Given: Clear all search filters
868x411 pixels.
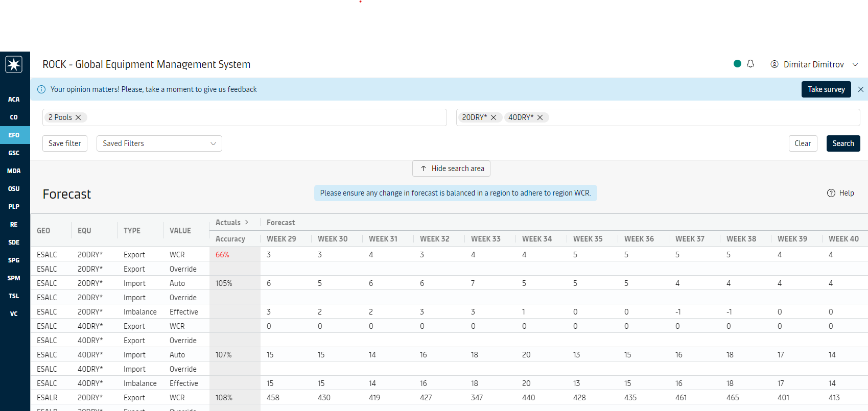Looking at the screenshot, I should (x=803, y=143).
